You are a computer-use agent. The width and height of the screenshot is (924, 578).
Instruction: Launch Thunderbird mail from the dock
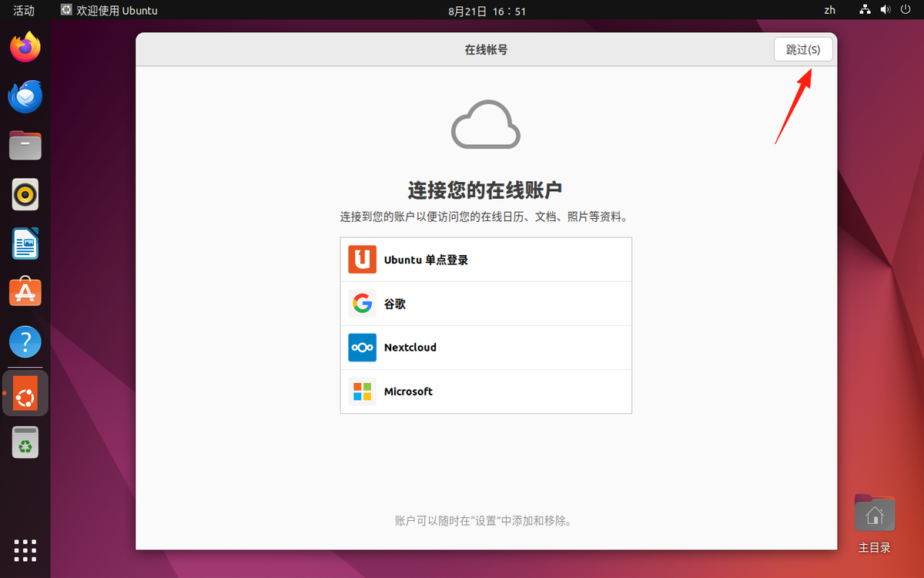pos(25,96)
